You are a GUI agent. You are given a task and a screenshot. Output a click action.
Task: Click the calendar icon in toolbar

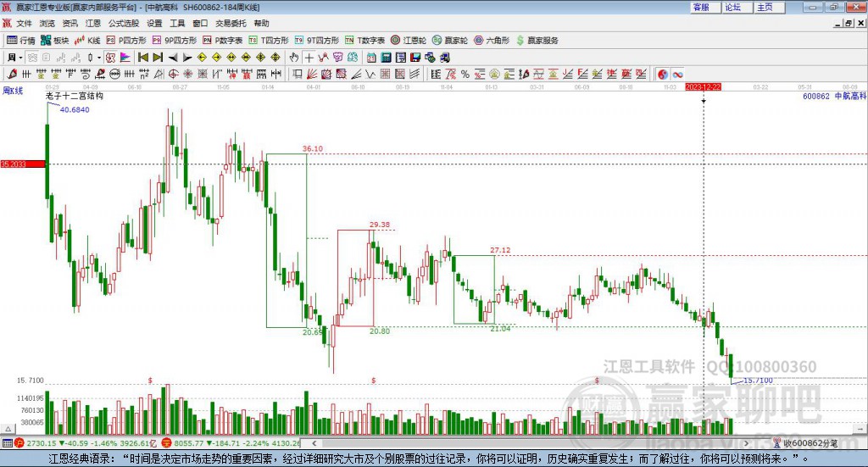coord(371,58)
